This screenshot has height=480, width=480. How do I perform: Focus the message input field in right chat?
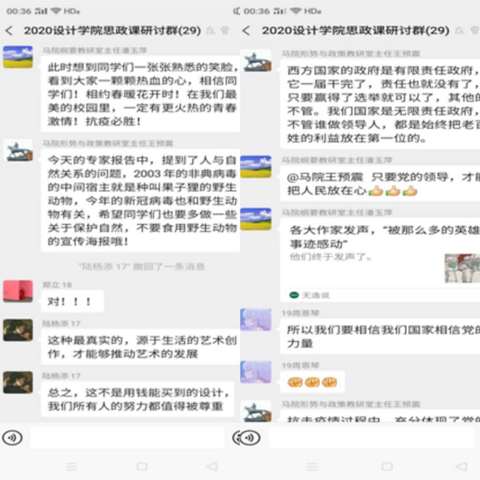click(x=371, y=438)
